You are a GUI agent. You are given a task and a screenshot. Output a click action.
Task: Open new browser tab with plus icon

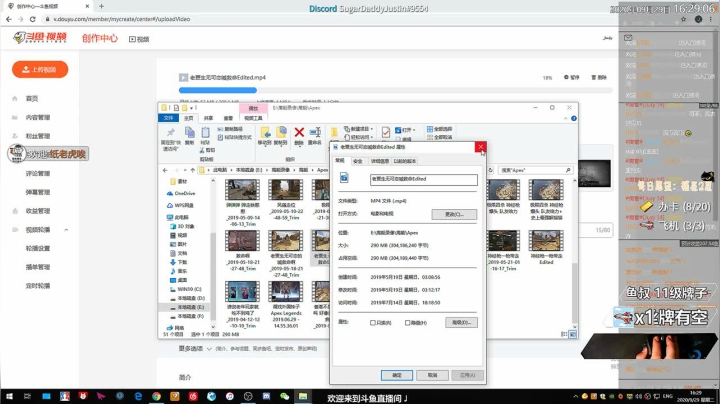click(101, 6)
